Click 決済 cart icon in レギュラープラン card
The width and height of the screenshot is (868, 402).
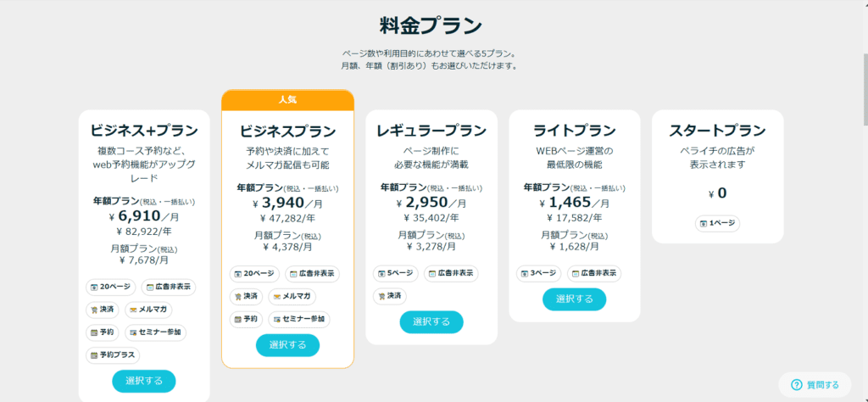click(381, 296)
